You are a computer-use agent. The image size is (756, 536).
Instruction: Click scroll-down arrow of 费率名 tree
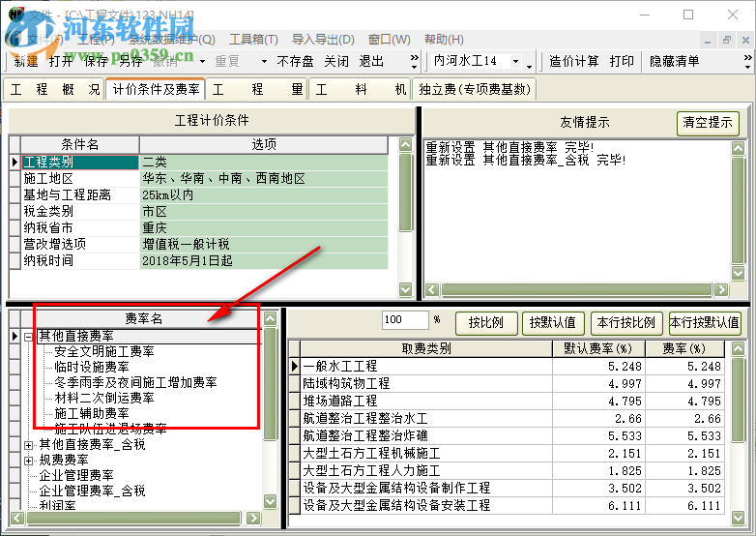point(271,501)
